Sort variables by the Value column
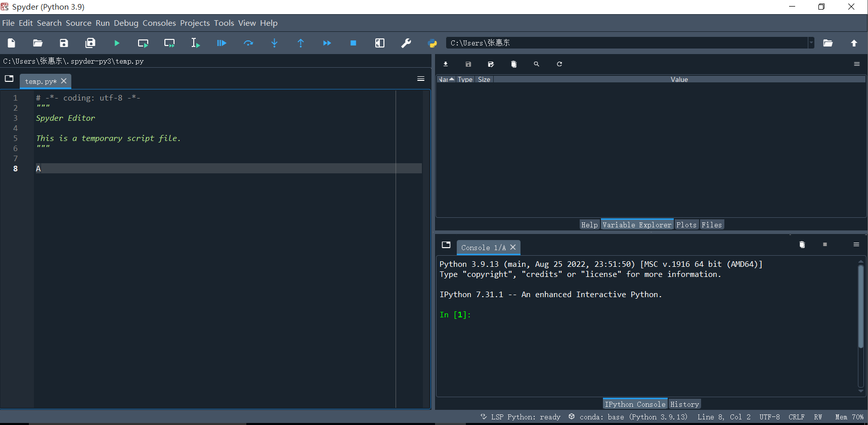The width and height of the screenshot is (868, 425). pos(679,79)
